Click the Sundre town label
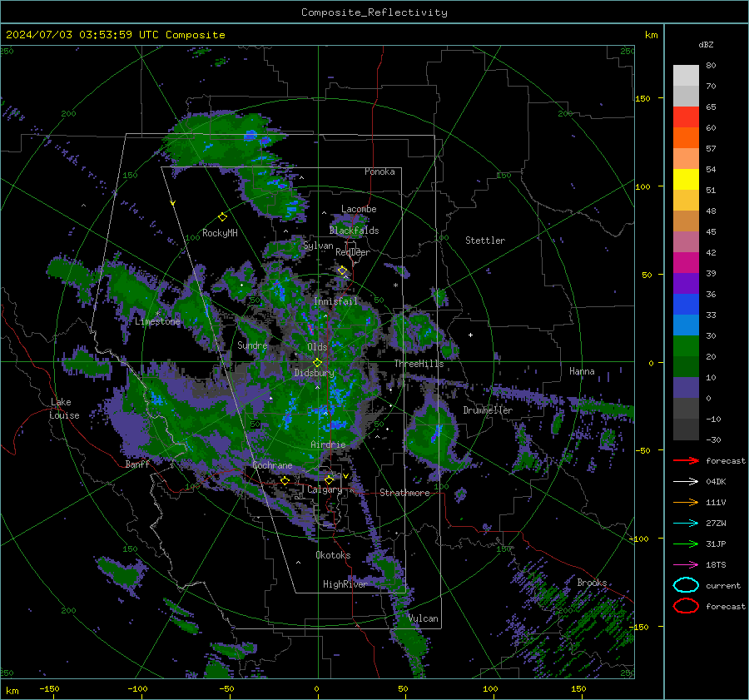This screenshot has width=749, height=700. point(252,345)
